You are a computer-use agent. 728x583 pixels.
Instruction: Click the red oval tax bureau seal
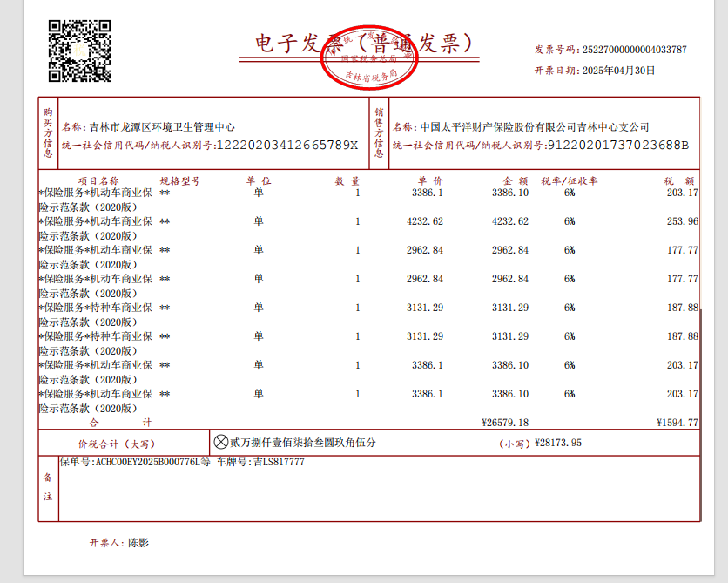369,58
